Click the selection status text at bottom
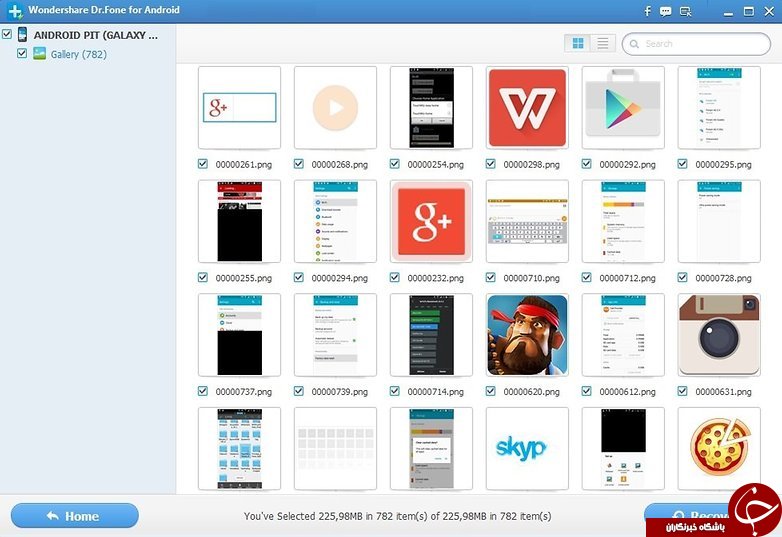This screenshot has height=537, width=782. tap(397, 516)
